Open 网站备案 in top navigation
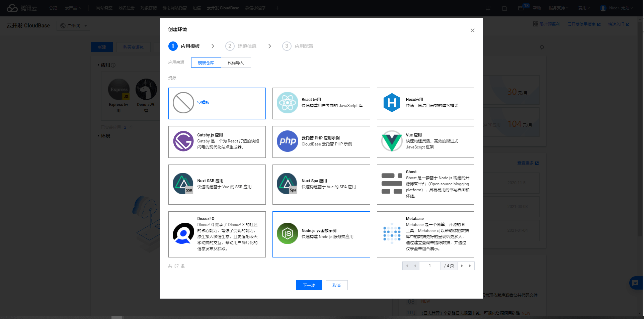The height and width of the screenshot is (319, 644). [104, 8]
